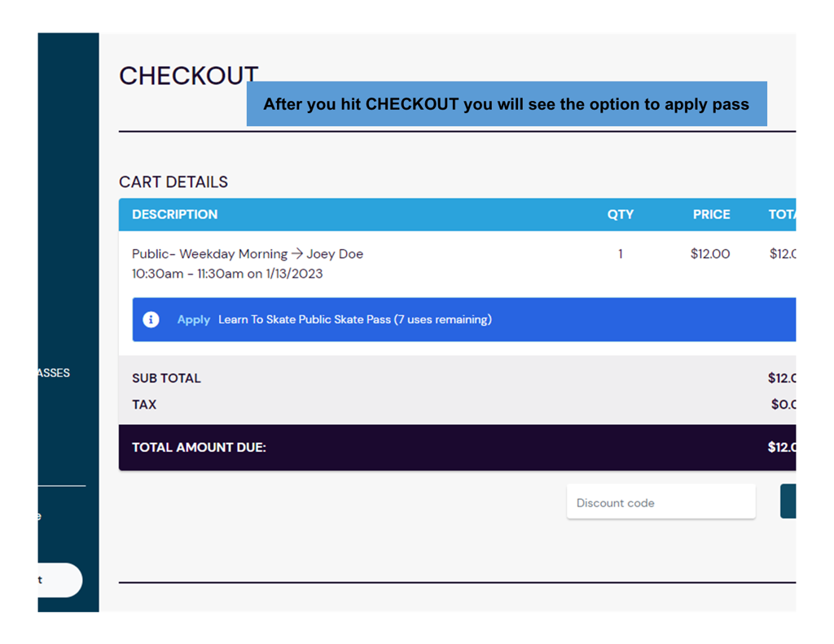The height and width of the screenshot is (644, 834).
Task: Click the TAX label
Action: point(144,405)
